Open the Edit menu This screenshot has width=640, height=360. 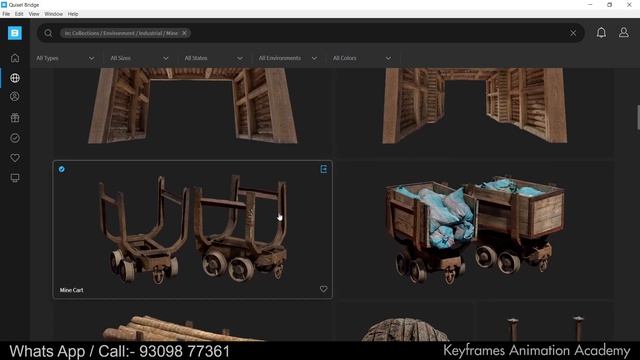click(19, 14)
